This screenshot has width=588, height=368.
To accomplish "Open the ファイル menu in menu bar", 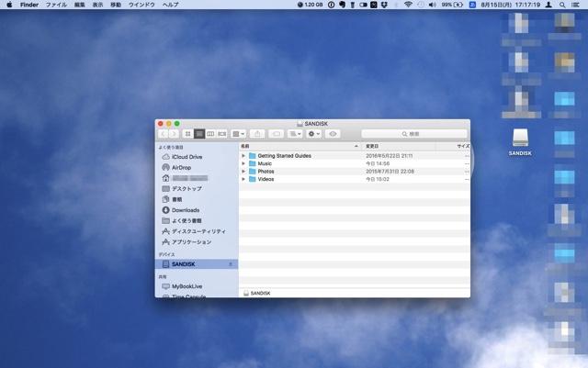I will (x=56, y=5).
